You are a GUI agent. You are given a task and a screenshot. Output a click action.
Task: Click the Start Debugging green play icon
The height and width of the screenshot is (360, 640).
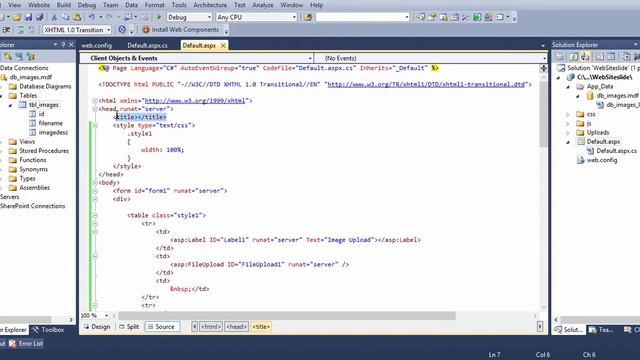coord(159,17)
